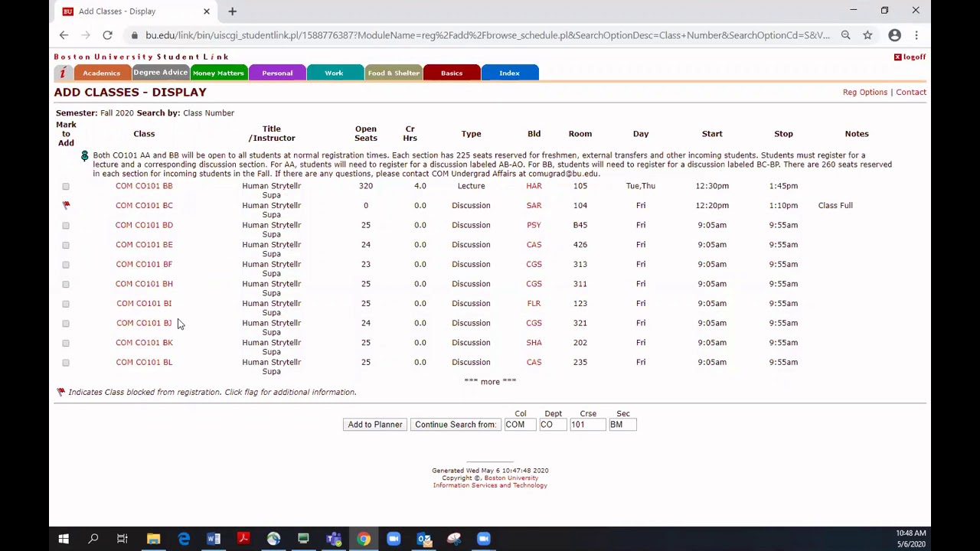Click the Dept field containing CO
Viewport: 980px width, 551px height.
pyautogui.click(x=553, y=425)
